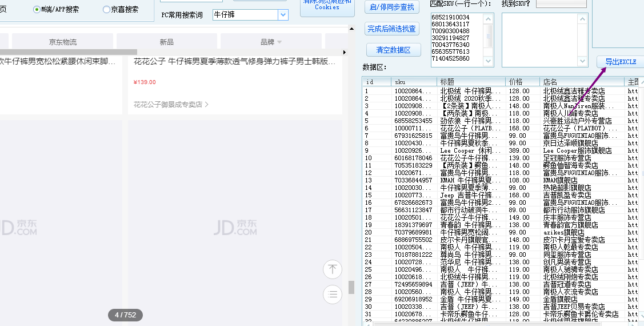Expand the 品牌 filter dropdown
644x326 pixels.
point(279,42)
